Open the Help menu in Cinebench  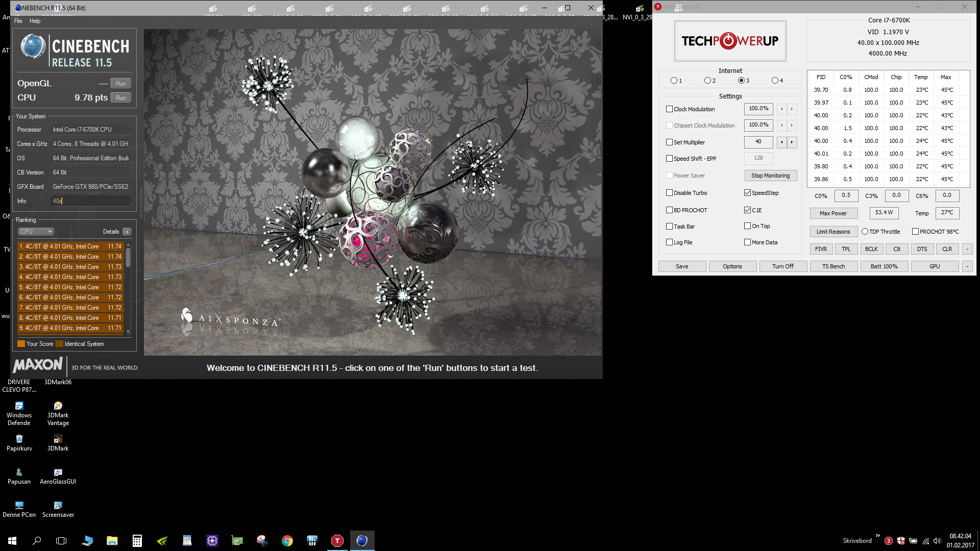pyautogui.click(x=35, y=21)
